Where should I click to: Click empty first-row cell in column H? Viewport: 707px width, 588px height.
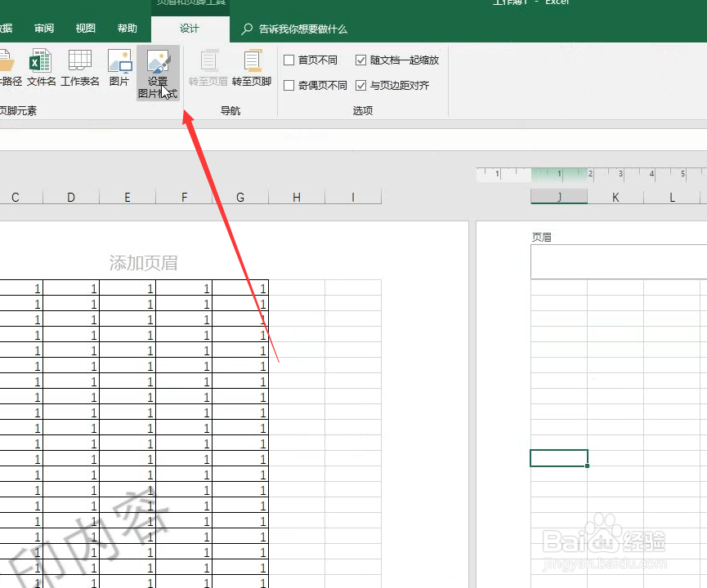297,288
